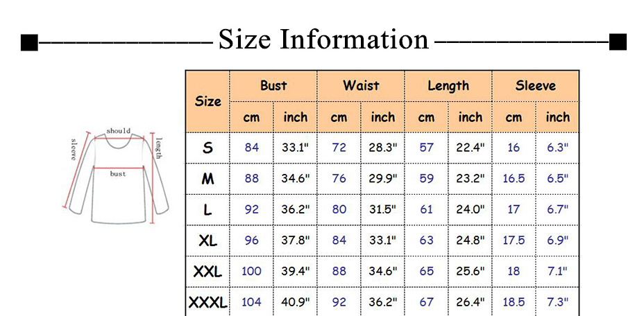Click the M size row label
Screen dimensions: 644x316
207,179
